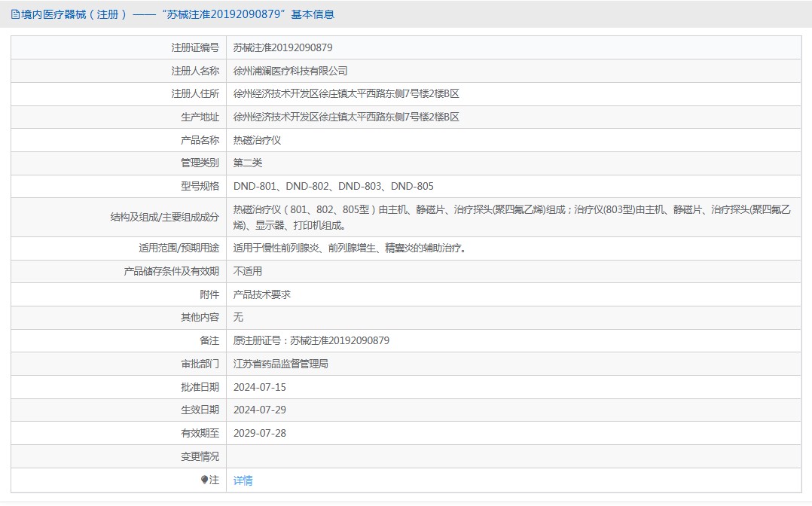
Task: Click the bulb icon beside 注 label
Action: [x=205, y=480]
